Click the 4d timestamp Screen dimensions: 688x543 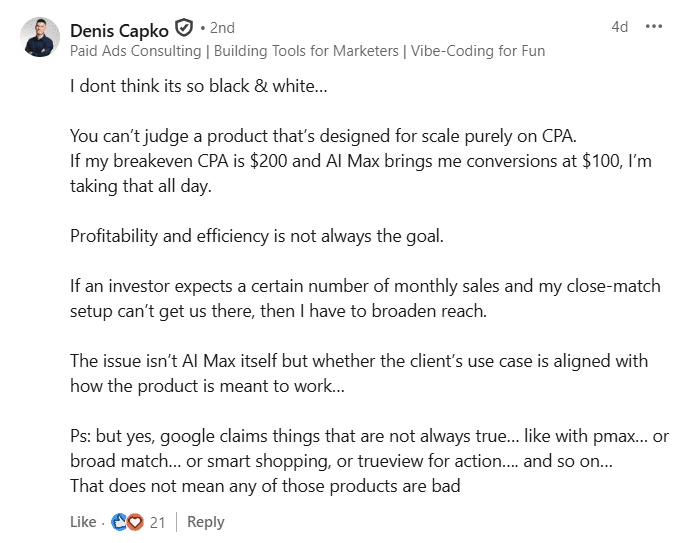point(619,27)
